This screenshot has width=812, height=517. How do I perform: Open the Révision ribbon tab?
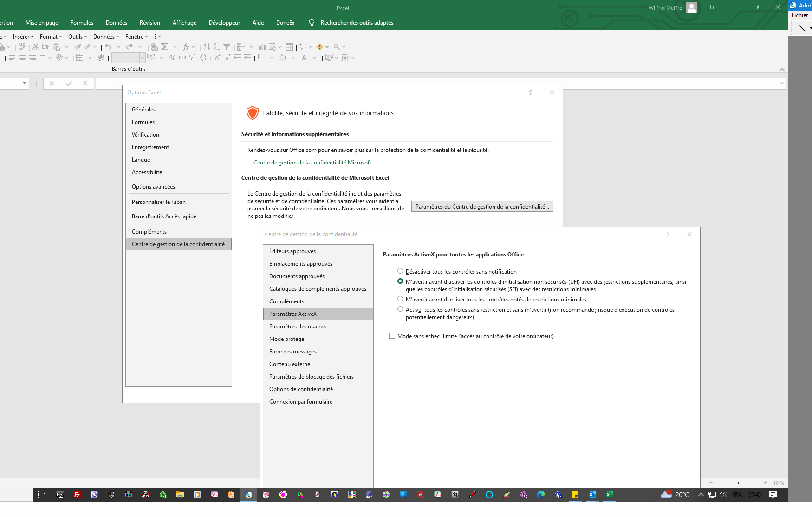click(x=150, y=23)
